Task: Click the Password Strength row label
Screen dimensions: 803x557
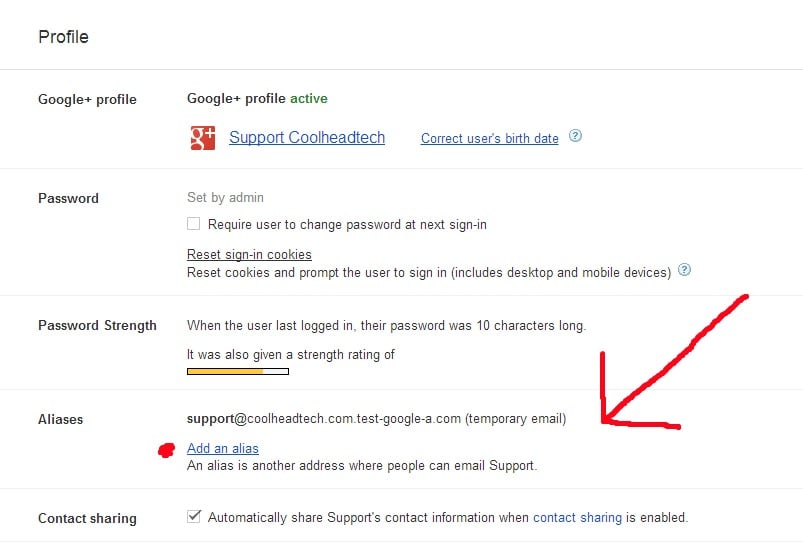Action: [x=97, y=325]
